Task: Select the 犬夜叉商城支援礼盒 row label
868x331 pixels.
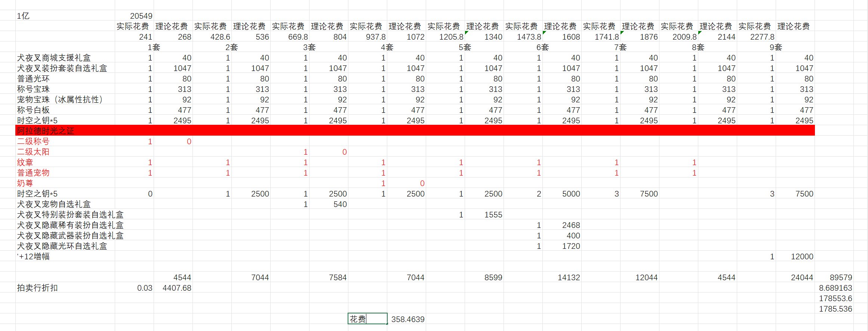Action: pyautogui.click(x=65, y=58)
